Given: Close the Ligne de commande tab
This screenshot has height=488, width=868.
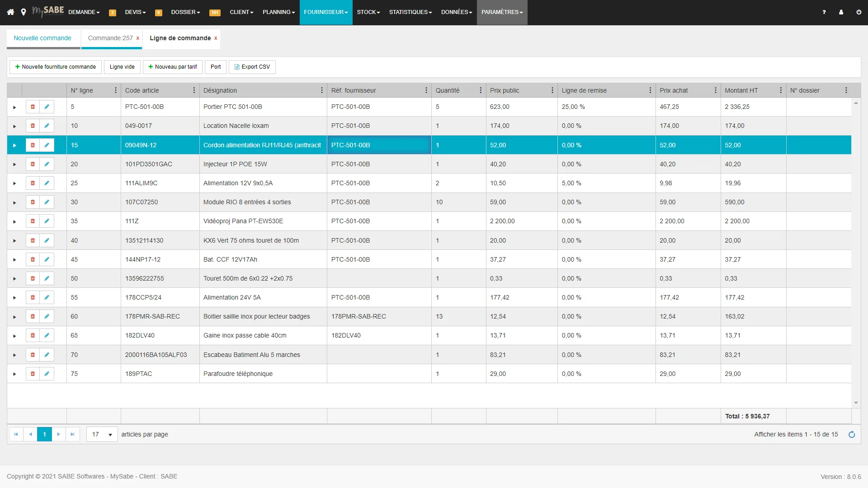Looking at the screenshot, I should 216,38.
